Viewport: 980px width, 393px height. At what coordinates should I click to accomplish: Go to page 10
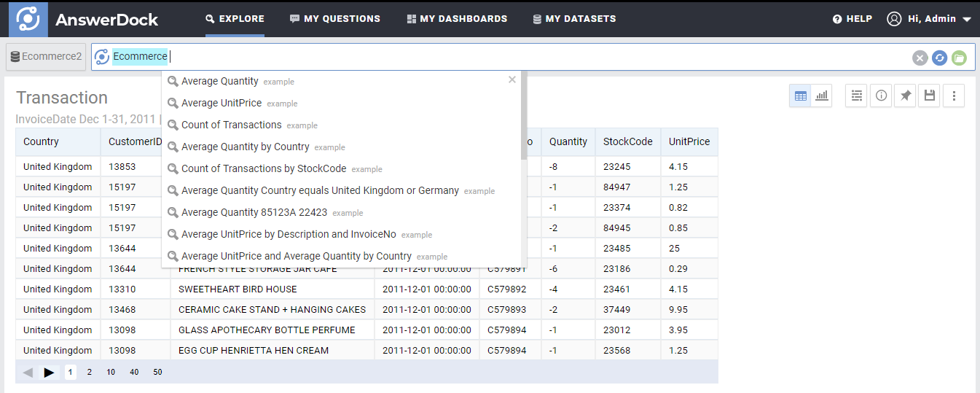tap(111, 372)
